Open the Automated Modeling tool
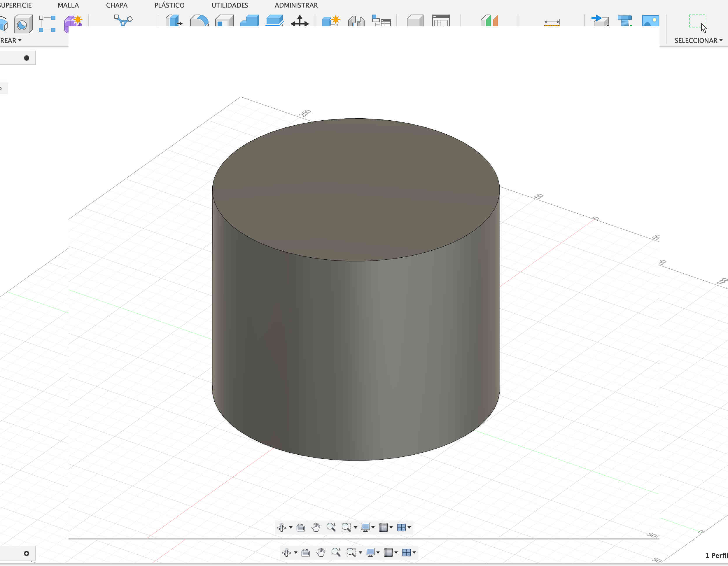This screenshot has width=728, height=566. (123, 20)
